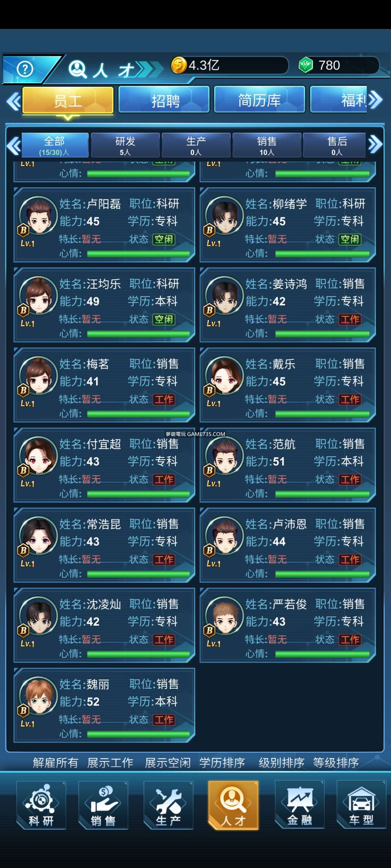Select the 研发 department tab

pyautogui.click(x=125, y=145)
